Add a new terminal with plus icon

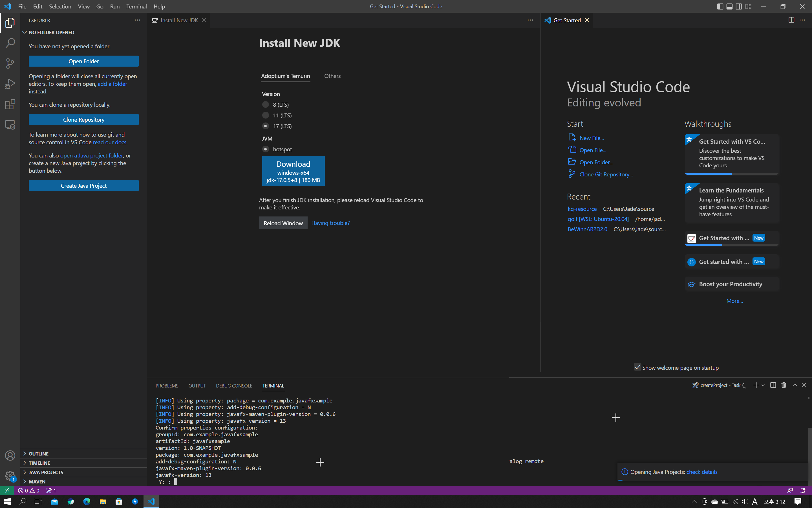tap(756, 385)
